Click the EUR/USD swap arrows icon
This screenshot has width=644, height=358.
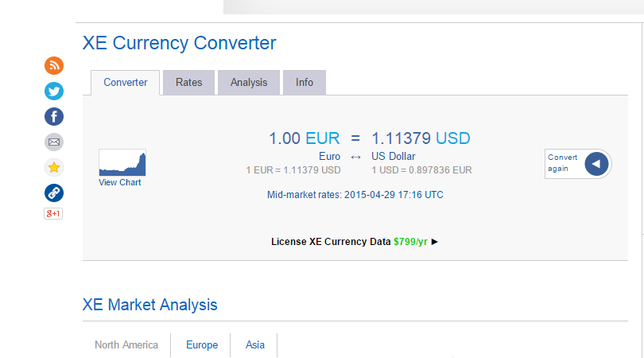(x=355, y=157)
